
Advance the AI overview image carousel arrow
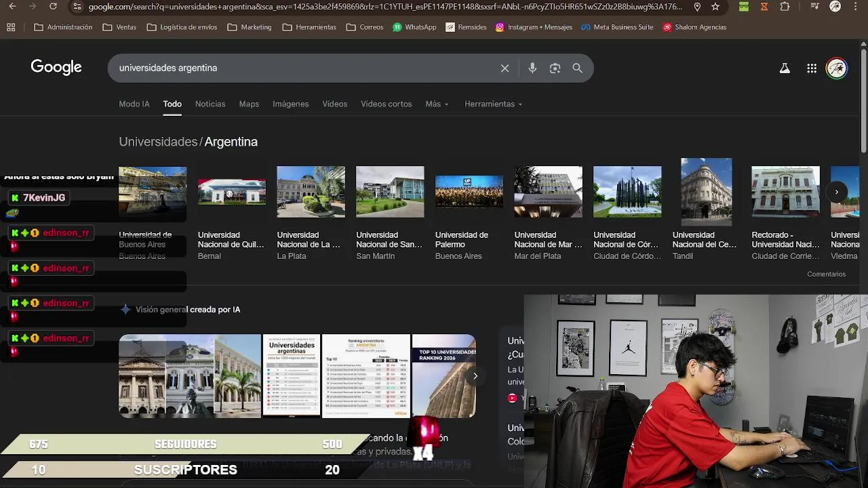coord(475,375)
